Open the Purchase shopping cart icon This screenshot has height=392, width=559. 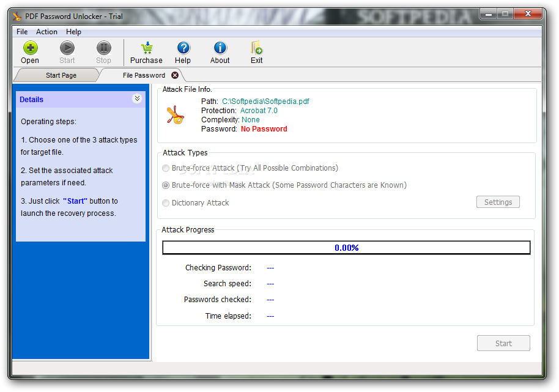pos(147,48)
